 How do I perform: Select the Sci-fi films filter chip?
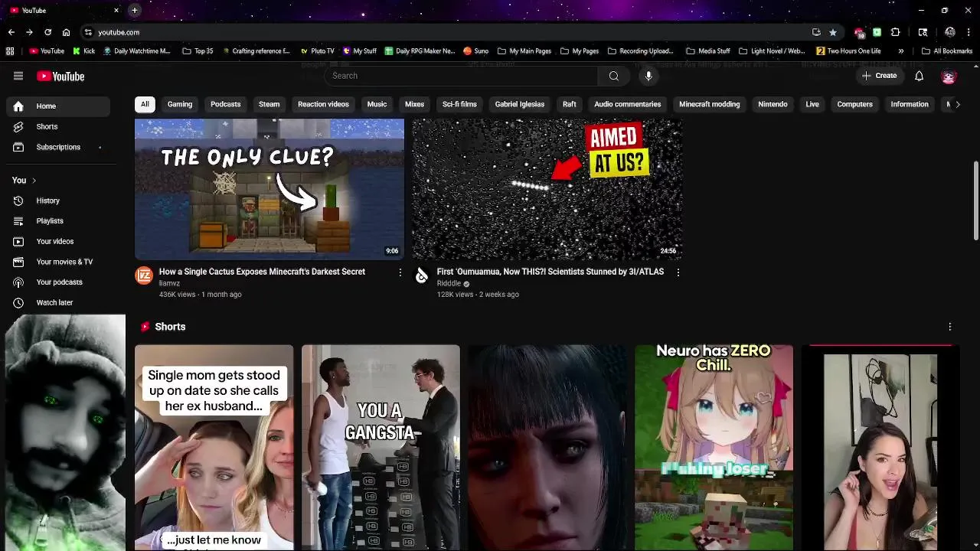click(x=459, y=104)
